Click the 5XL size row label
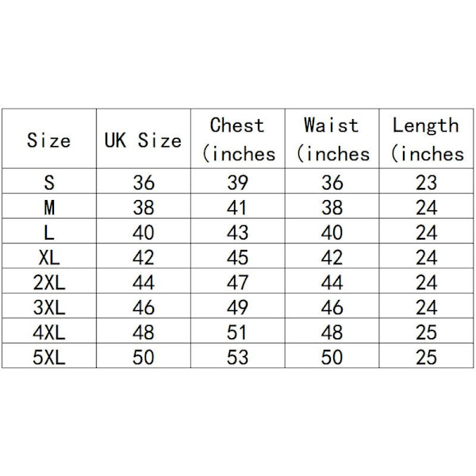The height and width of the screenshot is (476, 476). click(49, 357)
